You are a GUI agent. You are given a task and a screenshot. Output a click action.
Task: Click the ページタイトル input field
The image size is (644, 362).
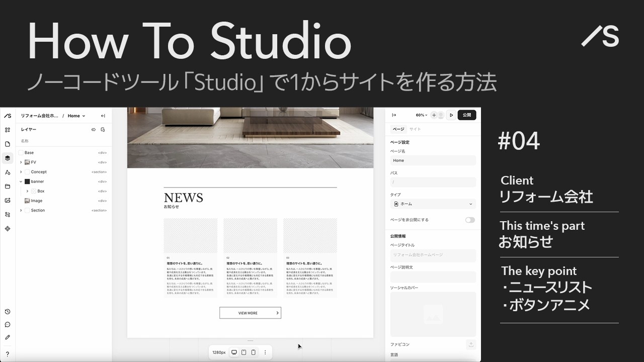pyautogui.click(x=433, y=255)
